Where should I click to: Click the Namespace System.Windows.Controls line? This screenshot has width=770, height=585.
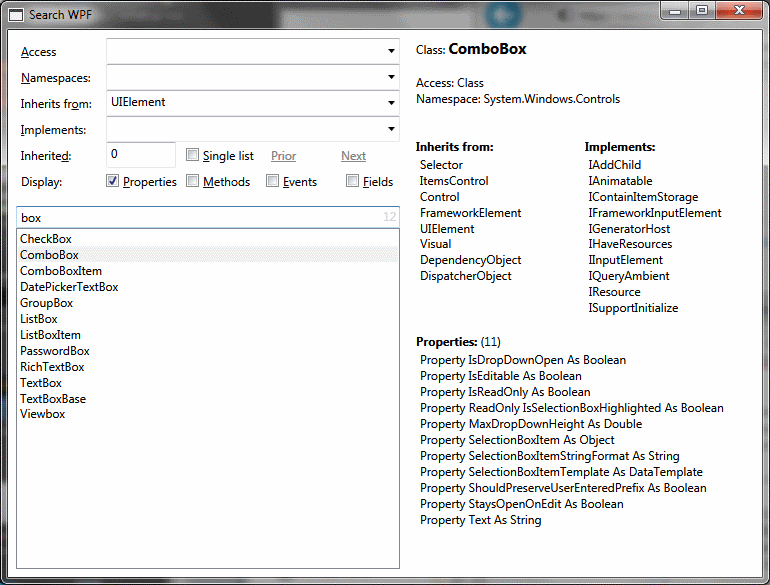click(518, 99)
